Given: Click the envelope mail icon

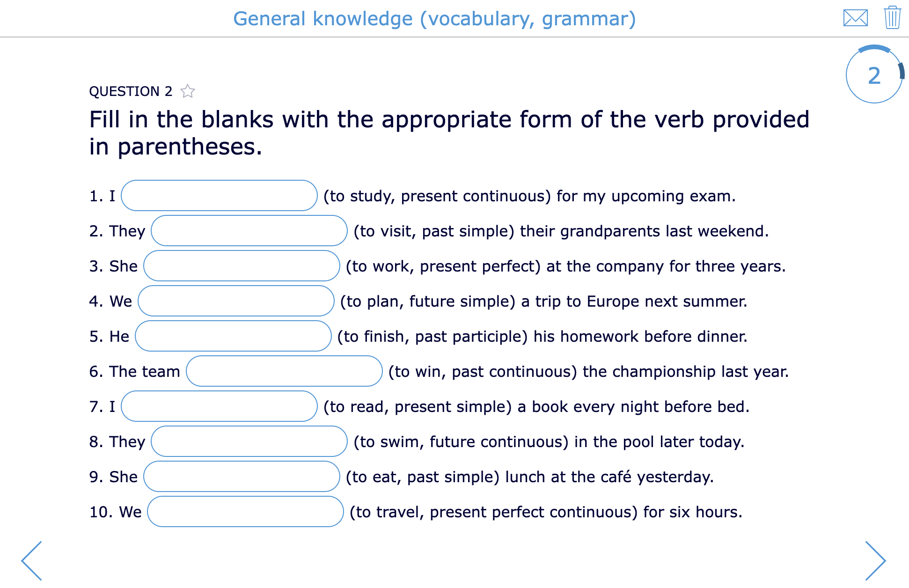Looking at the screenshot, I should click(x=855, y=18).
